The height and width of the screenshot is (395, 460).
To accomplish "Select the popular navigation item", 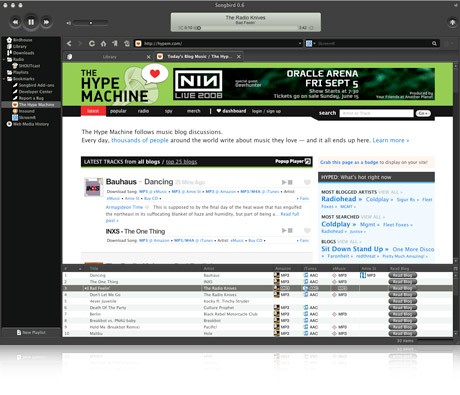I will [118, 111].
